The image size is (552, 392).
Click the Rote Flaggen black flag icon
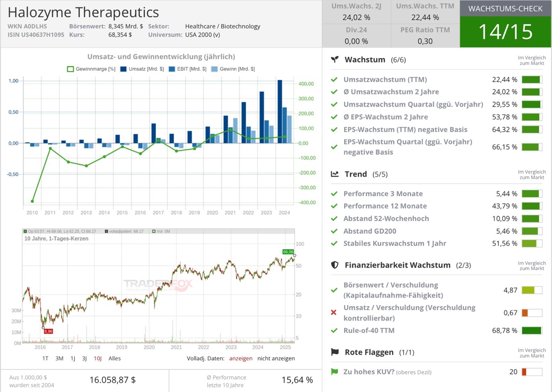tap(335, 352)
